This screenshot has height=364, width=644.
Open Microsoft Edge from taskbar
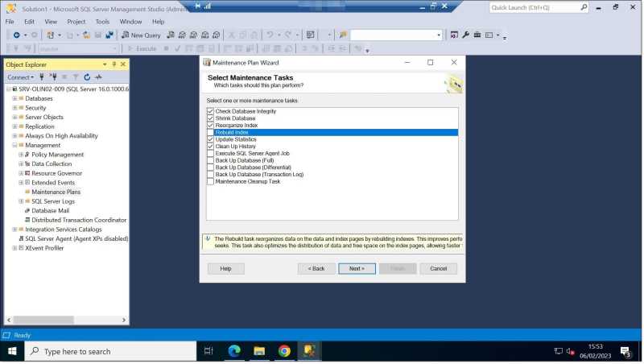tap(234, 351)
